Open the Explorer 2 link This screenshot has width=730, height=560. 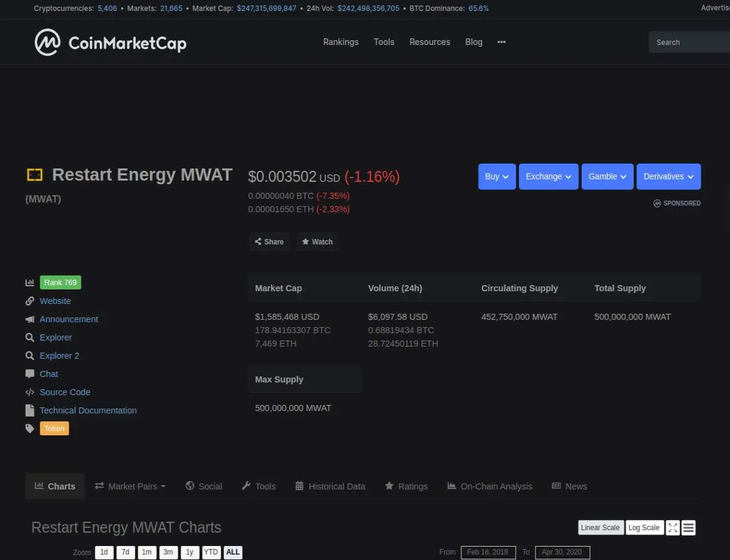click(60, 356)
